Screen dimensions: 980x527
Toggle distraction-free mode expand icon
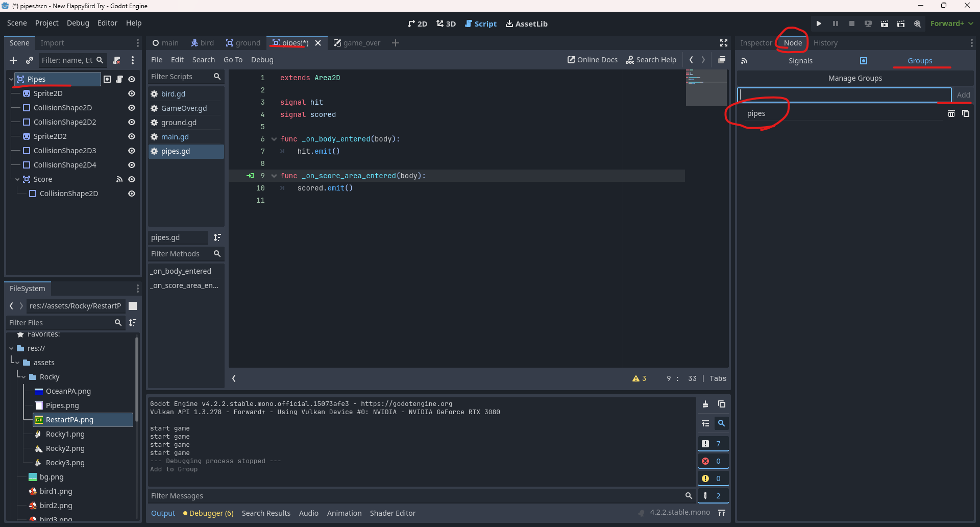point(723,43)
